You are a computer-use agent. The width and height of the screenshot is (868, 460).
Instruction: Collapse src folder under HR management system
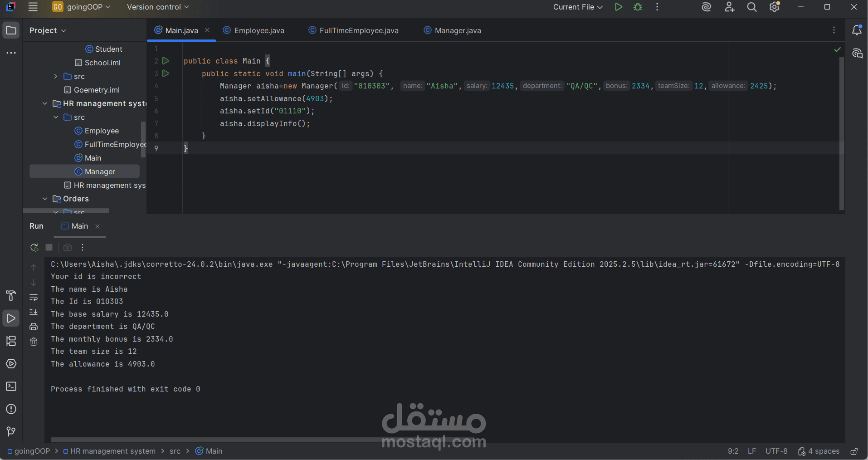click(x=55, y=117)
